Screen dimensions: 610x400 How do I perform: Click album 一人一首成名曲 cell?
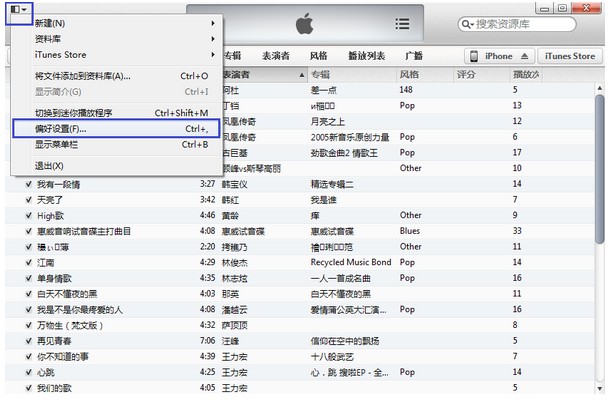point(340,278)
